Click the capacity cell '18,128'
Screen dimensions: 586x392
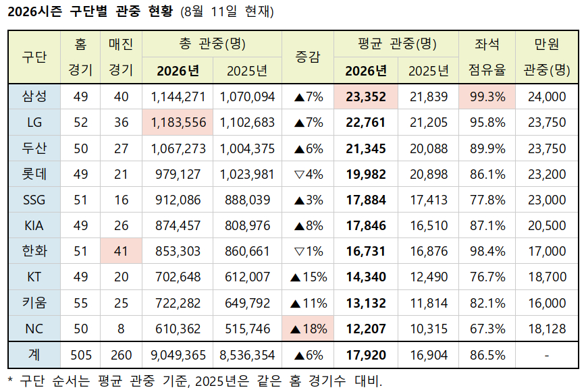(547, 329)
